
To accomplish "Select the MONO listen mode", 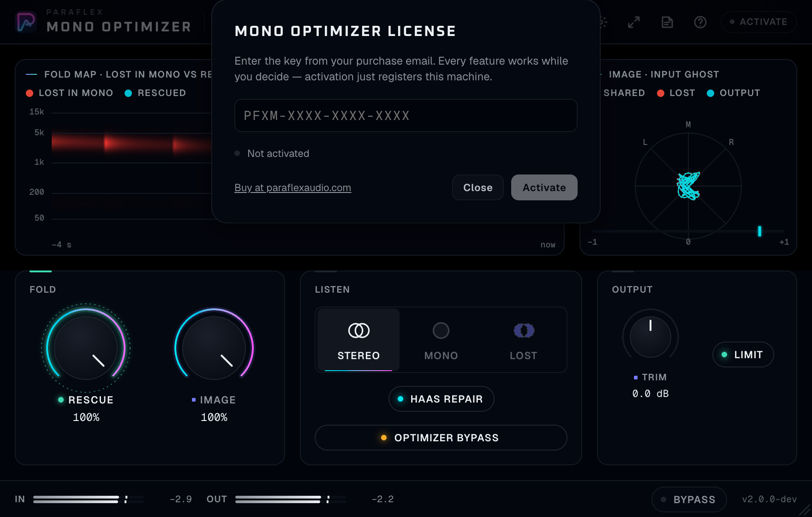I will tap(441, 340).
